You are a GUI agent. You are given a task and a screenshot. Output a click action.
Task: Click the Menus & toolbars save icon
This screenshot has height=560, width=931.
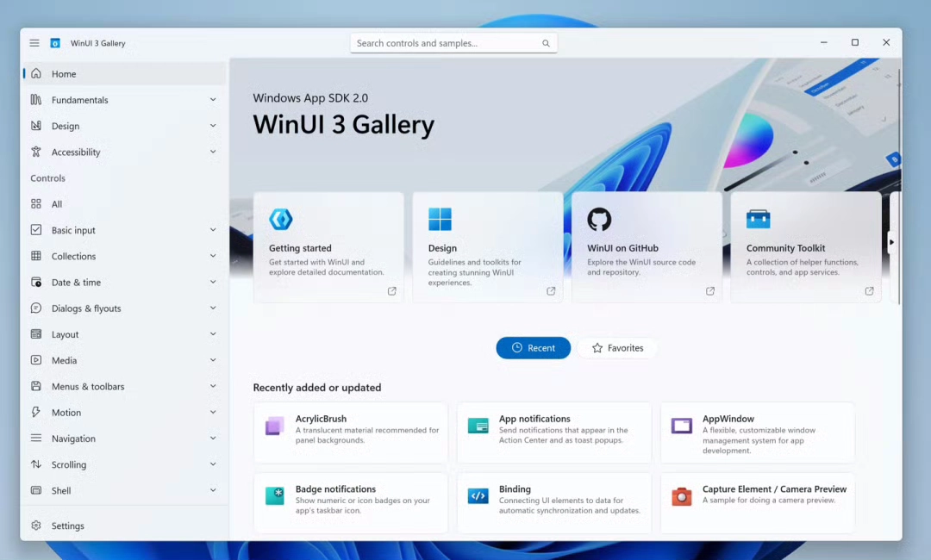pos(36,386)
